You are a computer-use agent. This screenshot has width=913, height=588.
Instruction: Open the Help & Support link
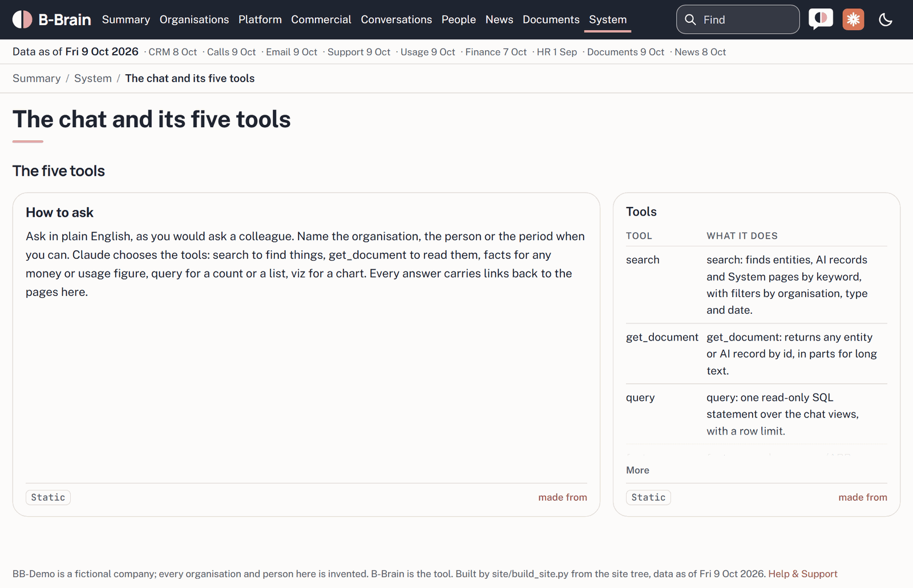point(803,574)
